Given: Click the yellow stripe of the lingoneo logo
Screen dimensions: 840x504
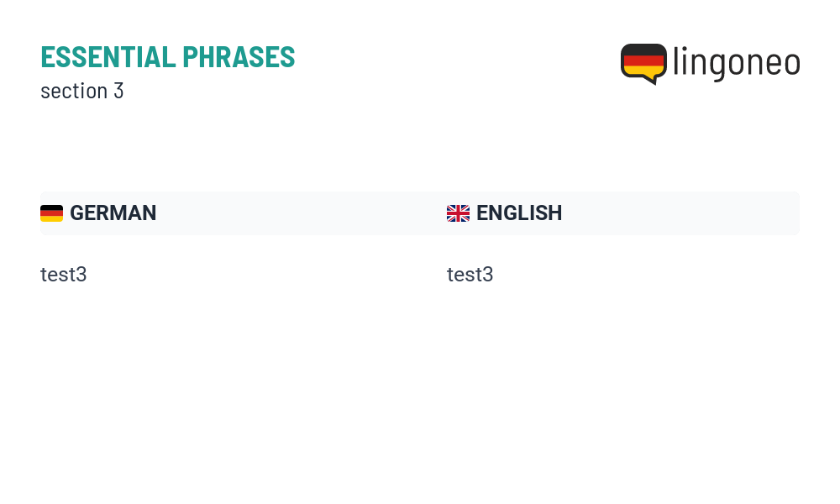Looking at the screenshot, I should click(643, 71).
